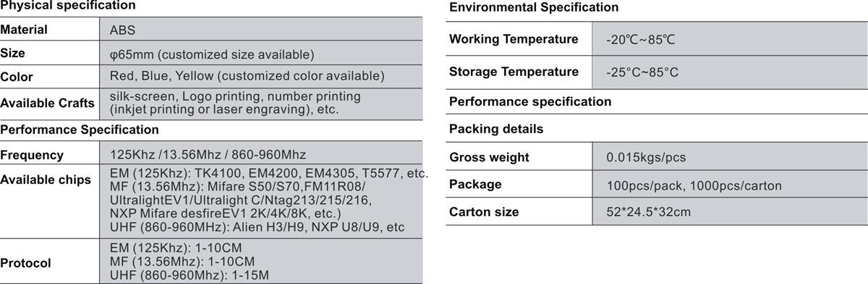This screenshot has width=868, height=284.
Task: Select the Physical specification heading
Action: pos(67,6)
